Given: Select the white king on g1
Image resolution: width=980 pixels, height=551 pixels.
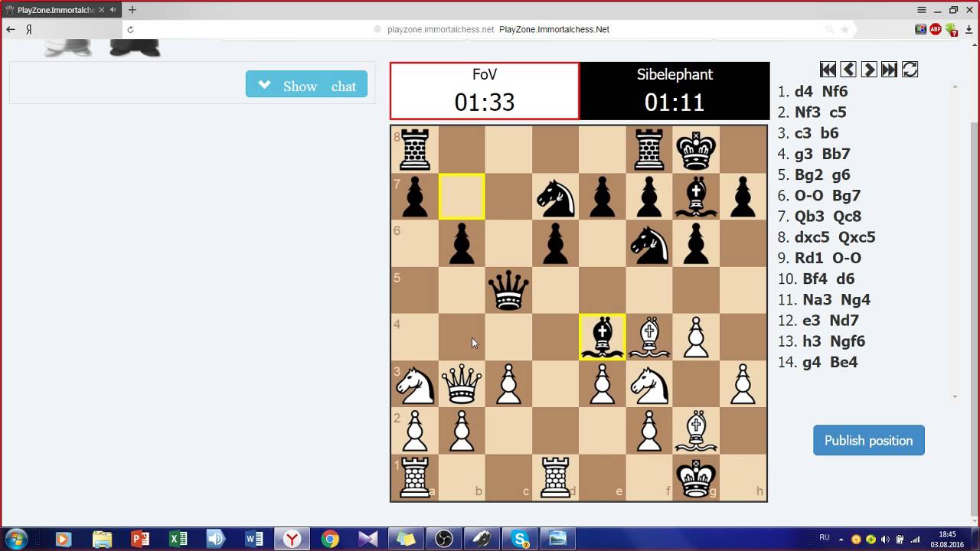Looking at the screenshot, I should coord(696,478).
